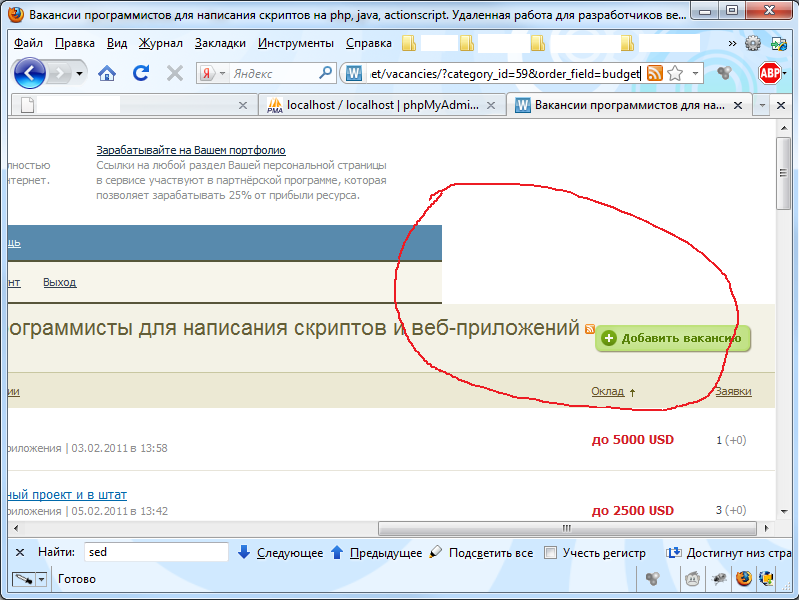799x600 pixels.
Task: Close the phpMyAdmin tab
Action: tap(491, 106)
